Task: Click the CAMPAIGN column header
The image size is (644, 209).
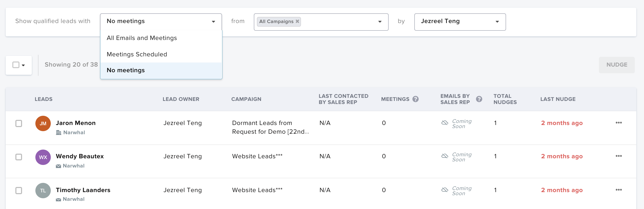Action: pyautogui.click(x=246, y=99)
